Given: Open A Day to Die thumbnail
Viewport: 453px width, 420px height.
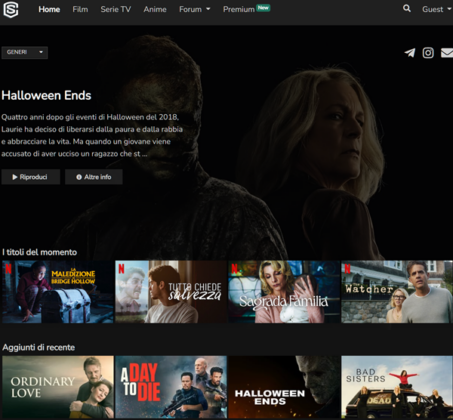Looking at the screenshot, I should click(171, 387).
